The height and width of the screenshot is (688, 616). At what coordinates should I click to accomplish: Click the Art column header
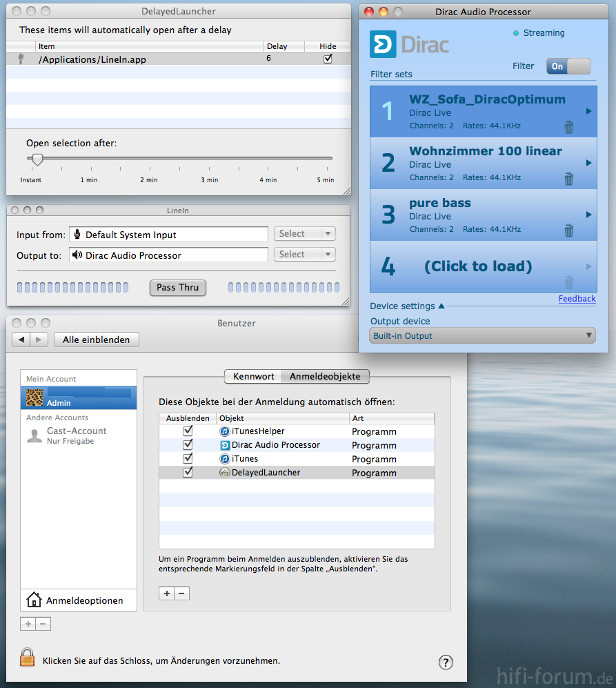pos(392,418)
